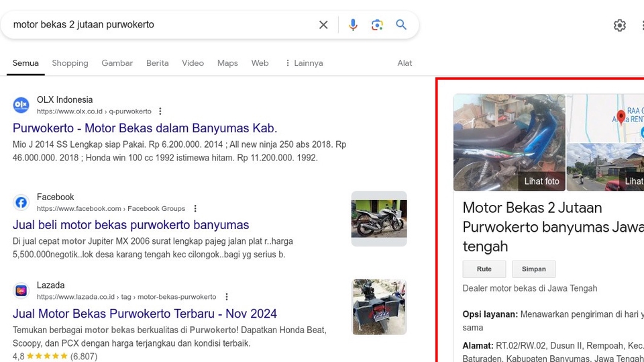Click the Lazada site name above the result
Screen dimensions: 644x362
(50, 285)
